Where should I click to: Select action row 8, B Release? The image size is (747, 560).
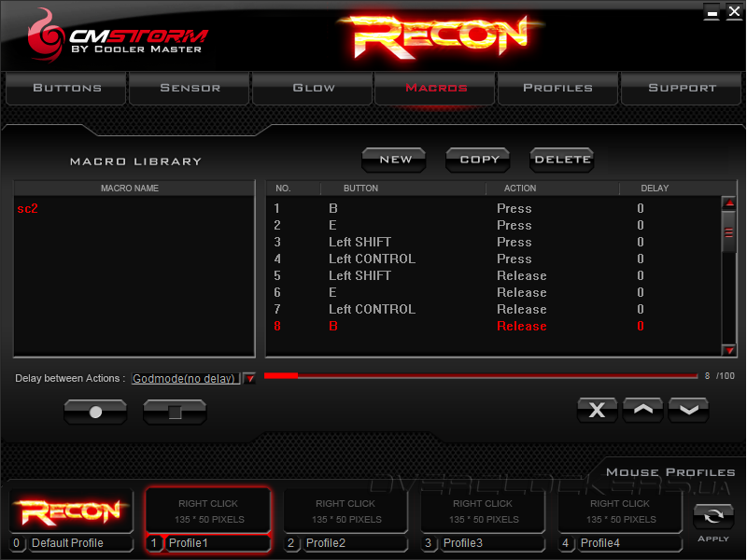tap(493, 326)
